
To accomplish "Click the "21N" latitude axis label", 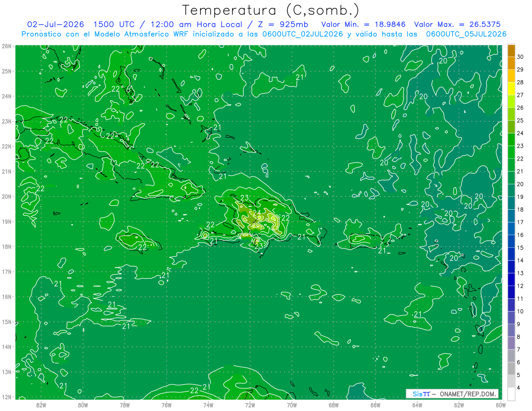I will tap(6, 171).
